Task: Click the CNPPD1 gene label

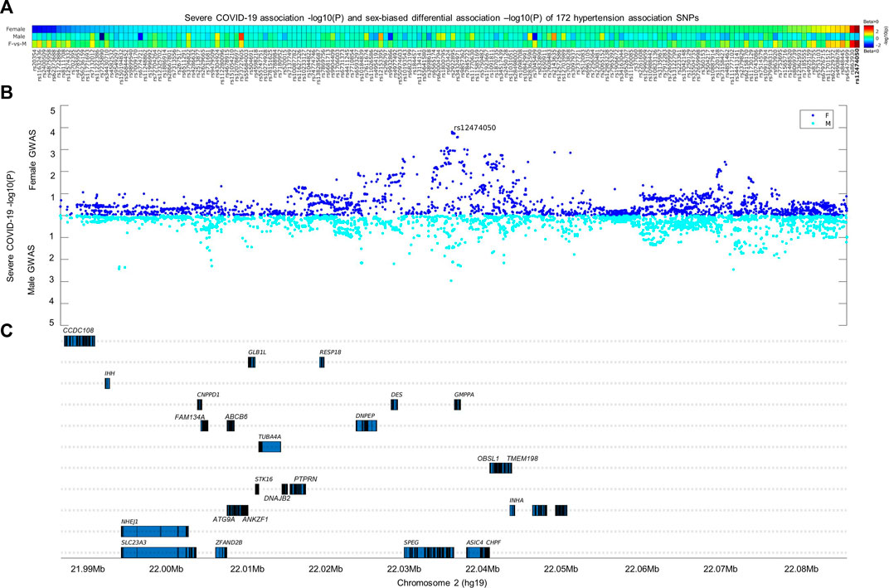Action: (208, 395)
